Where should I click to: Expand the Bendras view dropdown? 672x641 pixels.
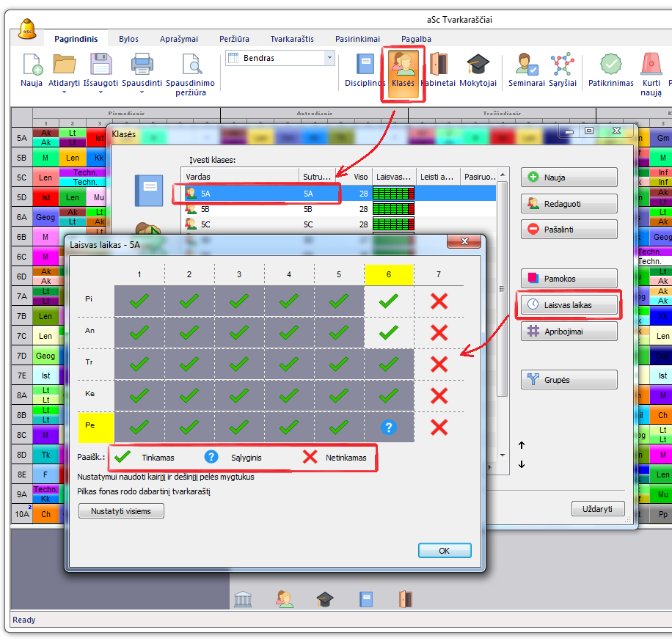(329, 58)
